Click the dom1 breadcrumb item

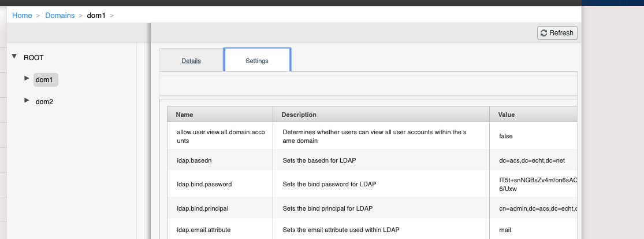click(x=96, y=16)
